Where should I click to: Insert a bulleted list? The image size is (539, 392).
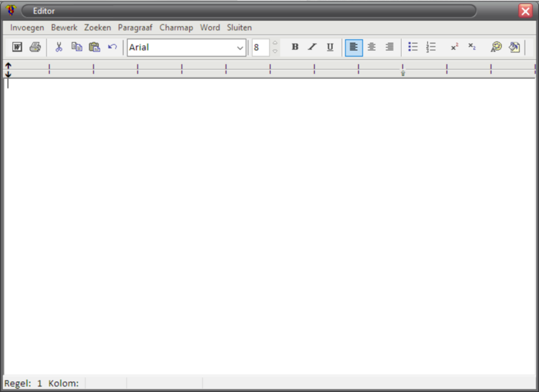click(x=413, y=47)
